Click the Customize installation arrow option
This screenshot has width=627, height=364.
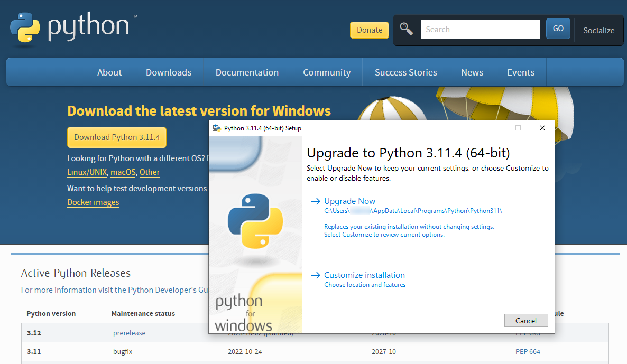click(x=364, y=275)
